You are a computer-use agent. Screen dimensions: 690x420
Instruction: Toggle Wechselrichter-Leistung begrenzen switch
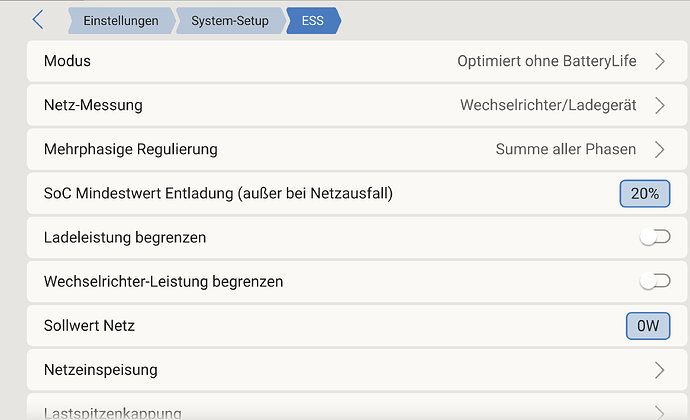[x=655, y=281]
